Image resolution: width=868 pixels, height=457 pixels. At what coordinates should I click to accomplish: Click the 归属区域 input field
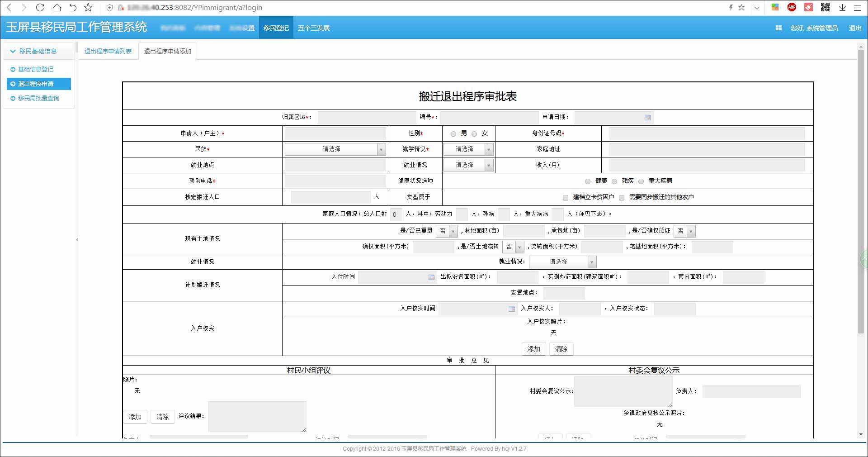pyautogui.click(x=367, y=117)
